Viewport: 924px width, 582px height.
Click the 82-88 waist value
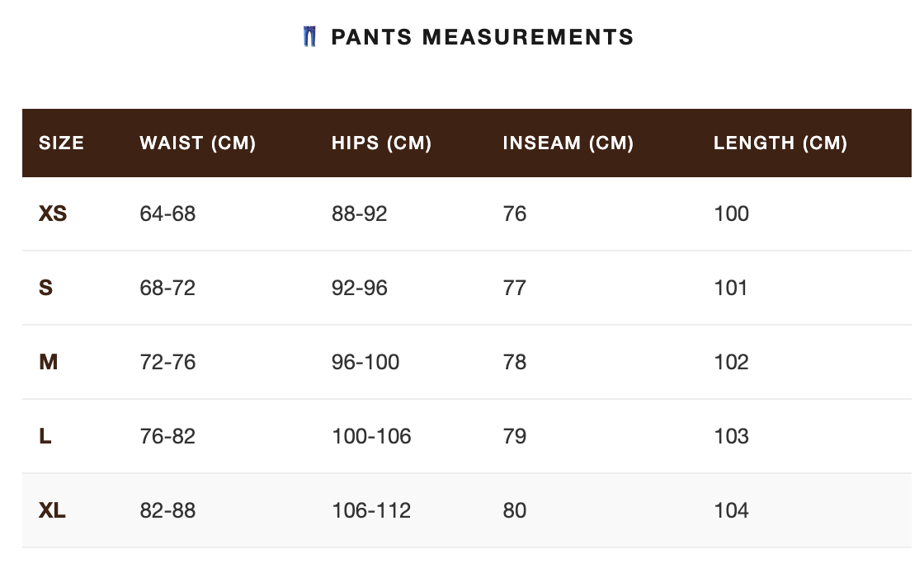(167, 511)
